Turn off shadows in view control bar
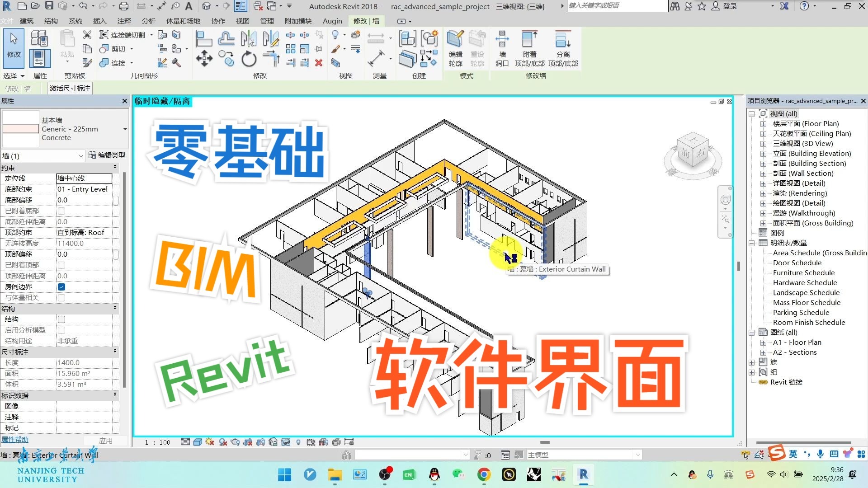868x488 pixels. [x=209, y=442]
